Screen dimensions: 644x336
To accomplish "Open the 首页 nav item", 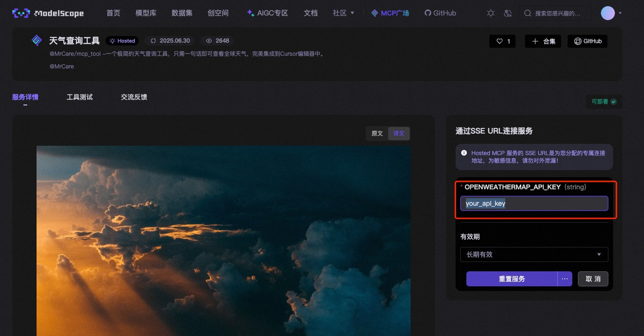I will pos(113,13).
